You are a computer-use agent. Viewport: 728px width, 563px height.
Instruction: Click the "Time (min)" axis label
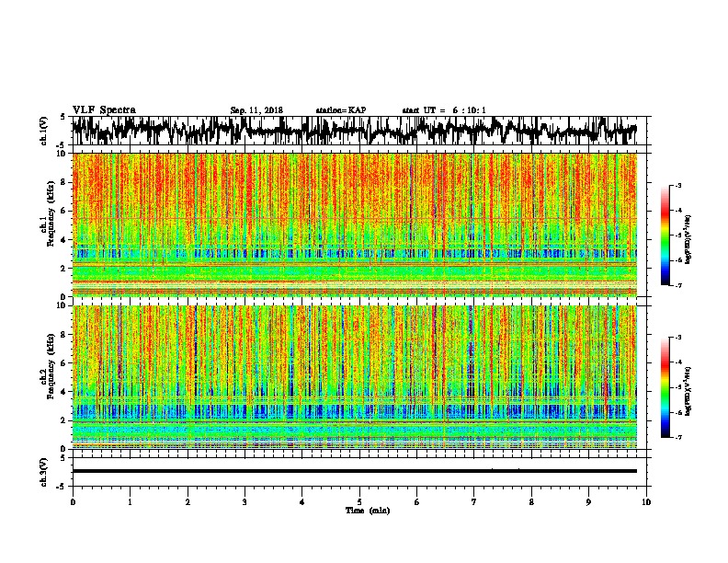[368, 511]
